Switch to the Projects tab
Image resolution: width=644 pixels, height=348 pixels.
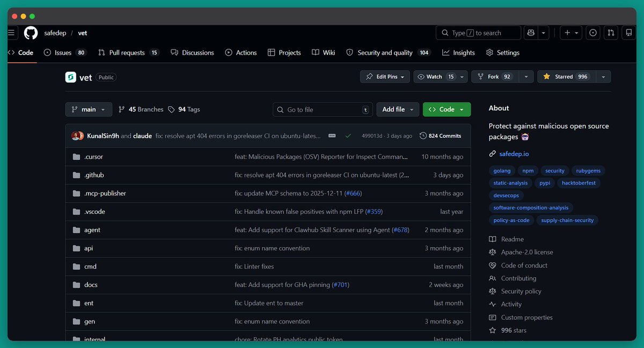pos(284,53)
